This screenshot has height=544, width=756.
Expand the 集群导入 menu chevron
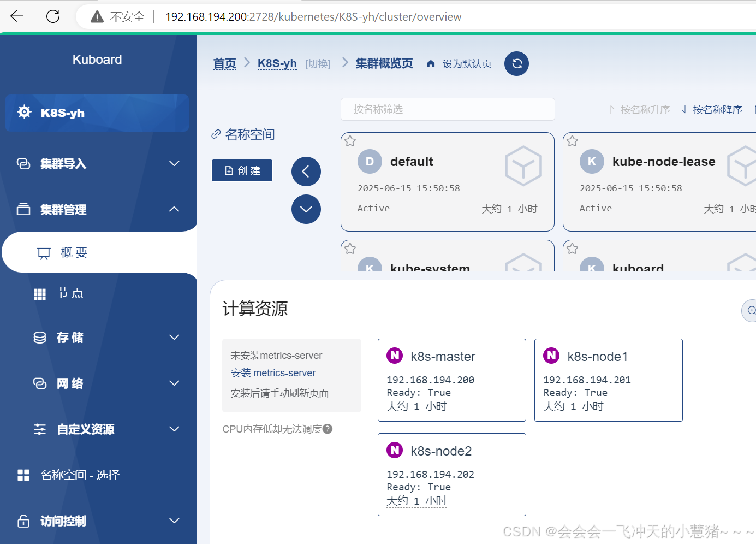(x=174, y=163)
